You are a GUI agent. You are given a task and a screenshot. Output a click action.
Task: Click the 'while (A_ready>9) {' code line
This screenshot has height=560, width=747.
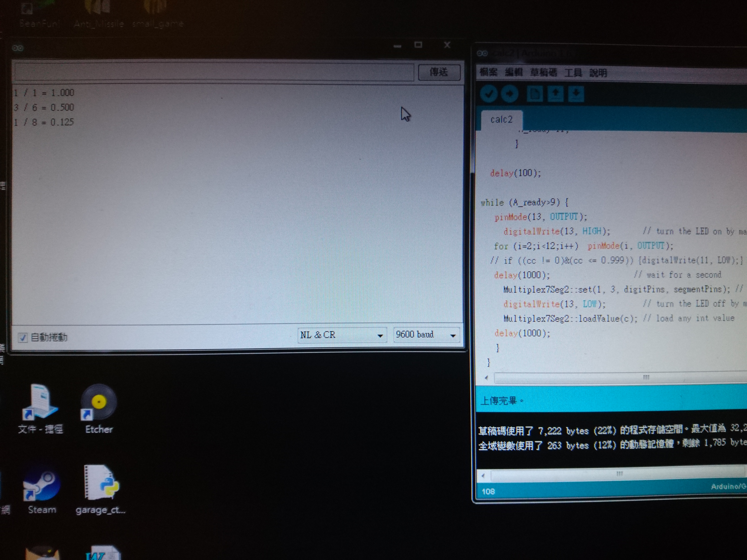point(524,202)
